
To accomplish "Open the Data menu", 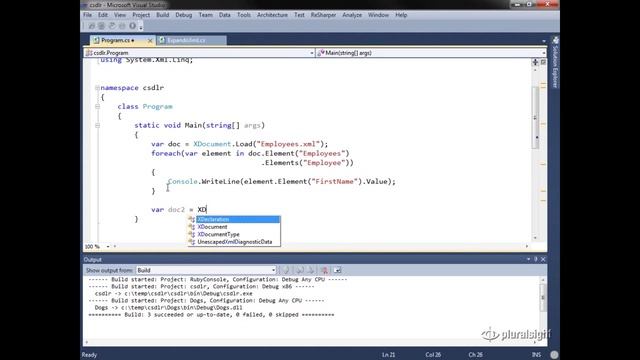I will coord(224,15).
